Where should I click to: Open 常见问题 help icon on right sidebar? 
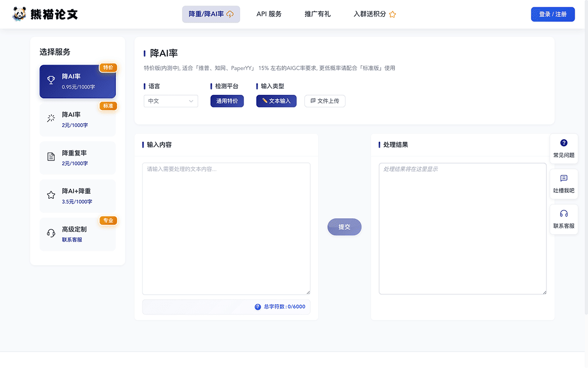point(563,143)
